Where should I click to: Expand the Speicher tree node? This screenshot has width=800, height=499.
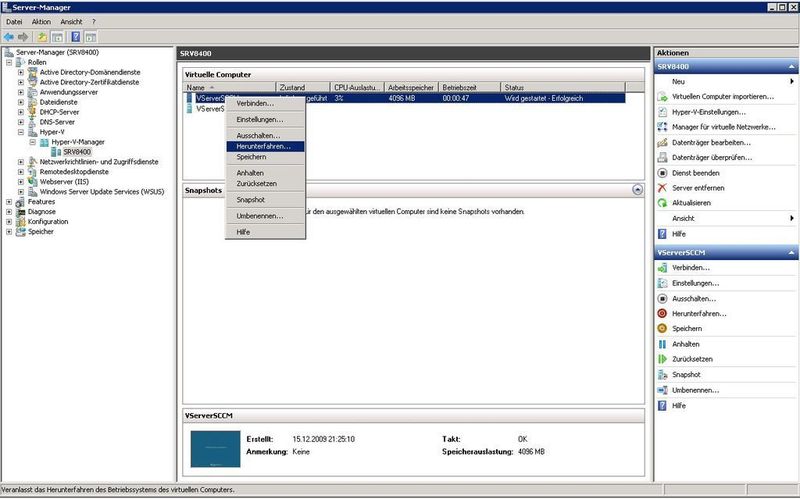pyautogui.click(x=9, y=232)
